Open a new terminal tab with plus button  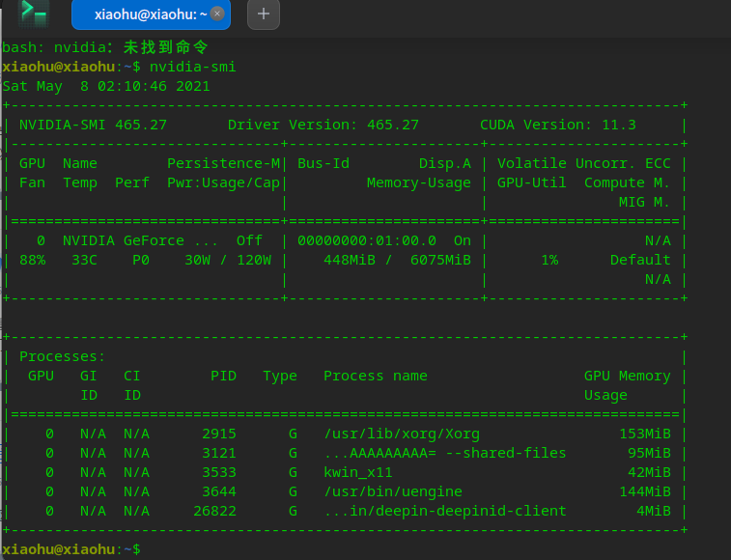tap(264, 14)
